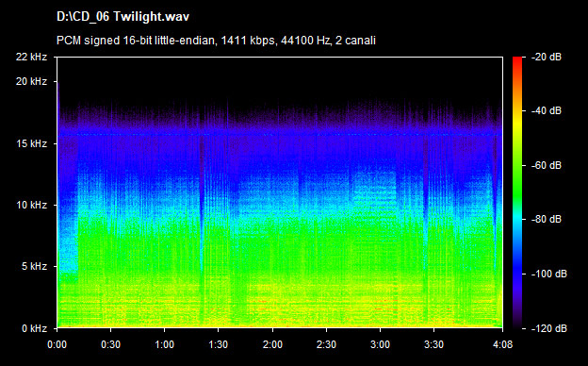
Task: Click the -100 dB legend label
Action: [x=549, y=274]
